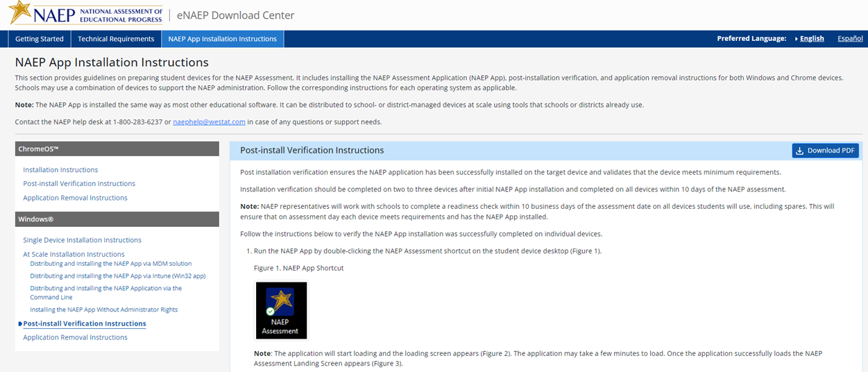This screenshot has height=372, width=868.
Task: Open Windows Application Removal Instructions
Action: (x=75, y=337)
